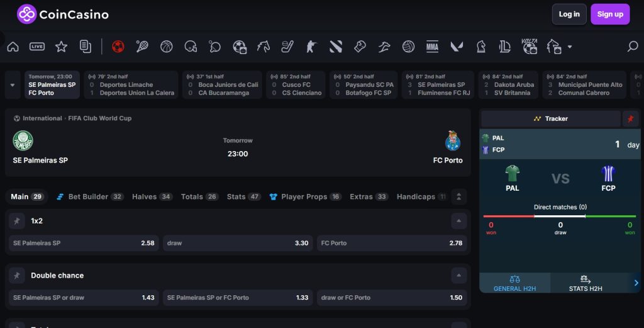Bet on SE Palmeiras SP at 2.58
644x328 pixels.
[84, 244]
